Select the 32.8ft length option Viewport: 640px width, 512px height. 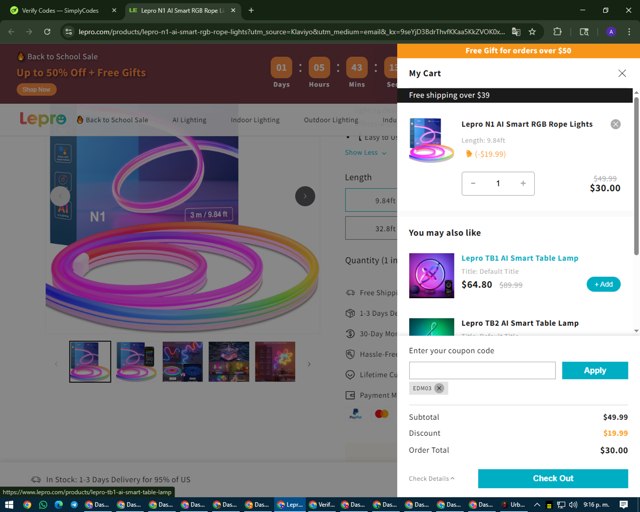tap(371, 228)
